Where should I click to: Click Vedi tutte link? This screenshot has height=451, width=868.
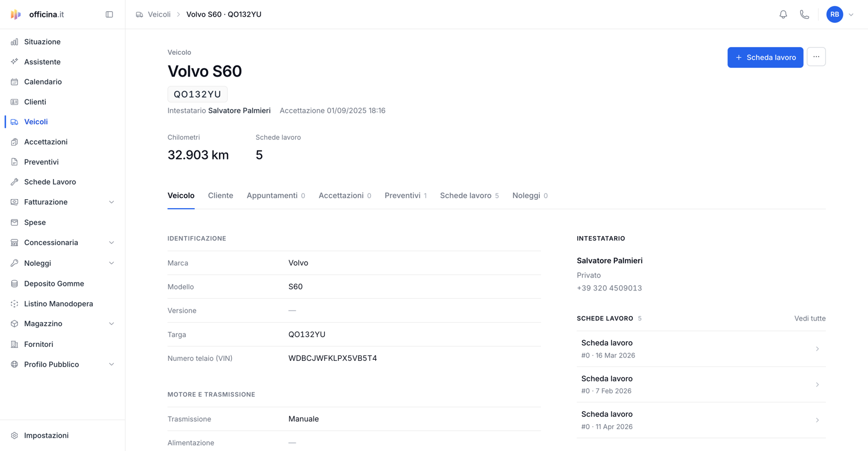[x=810, y=318]
